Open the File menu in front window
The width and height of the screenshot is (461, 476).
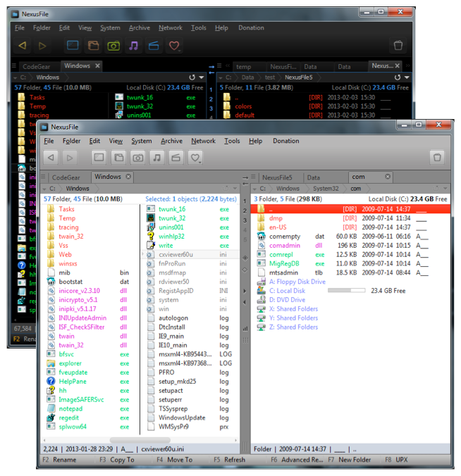(49, 141)
